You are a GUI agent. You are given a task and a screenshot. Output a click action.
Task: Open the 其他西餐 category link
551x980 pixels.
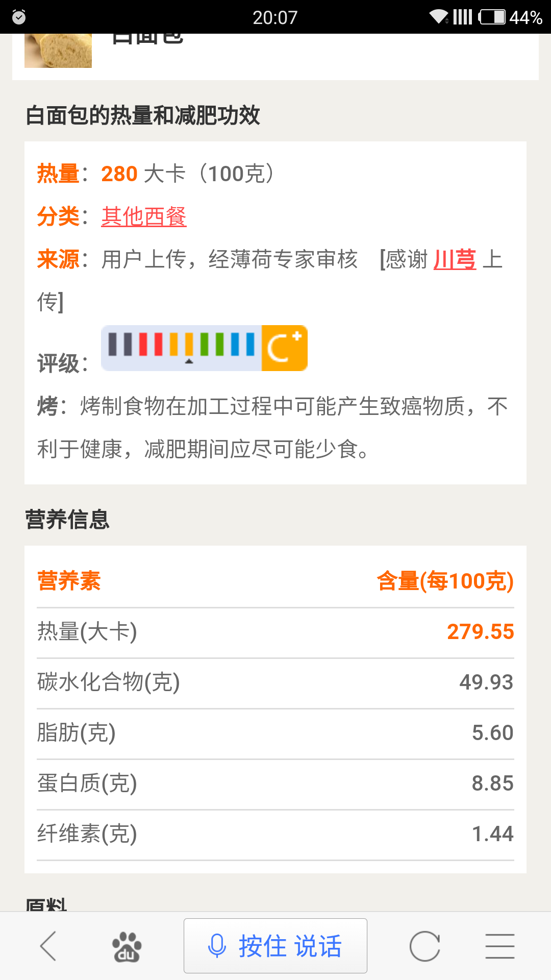(144, 216)
